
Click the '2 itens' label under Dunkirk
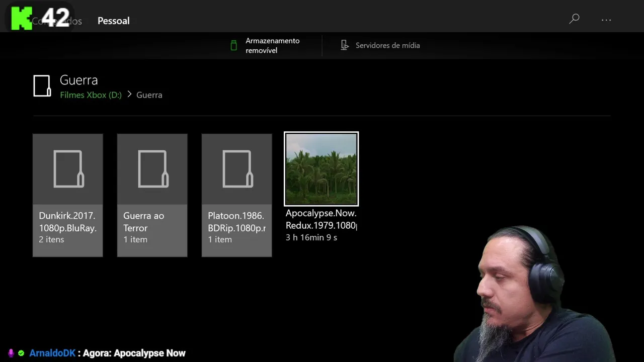pyautogui.click(x=51, y=239)
